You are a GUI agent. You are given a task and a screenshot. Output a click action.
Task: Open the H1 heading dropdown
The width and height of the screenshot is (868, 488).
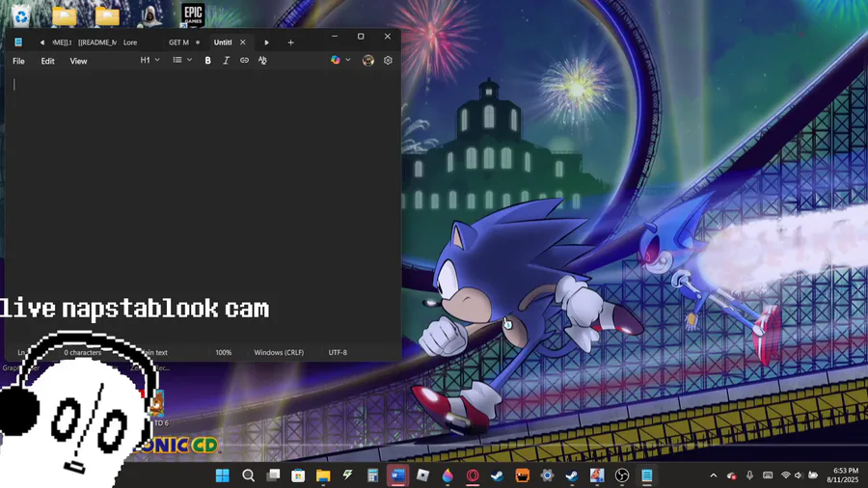[149, 61]
